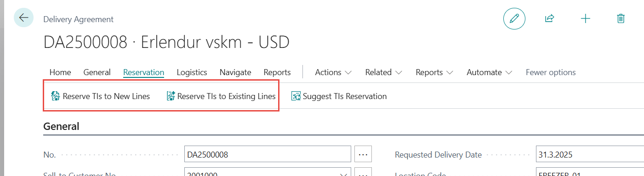
Task: Click the trash delete icon
Action: pos(621,18)
